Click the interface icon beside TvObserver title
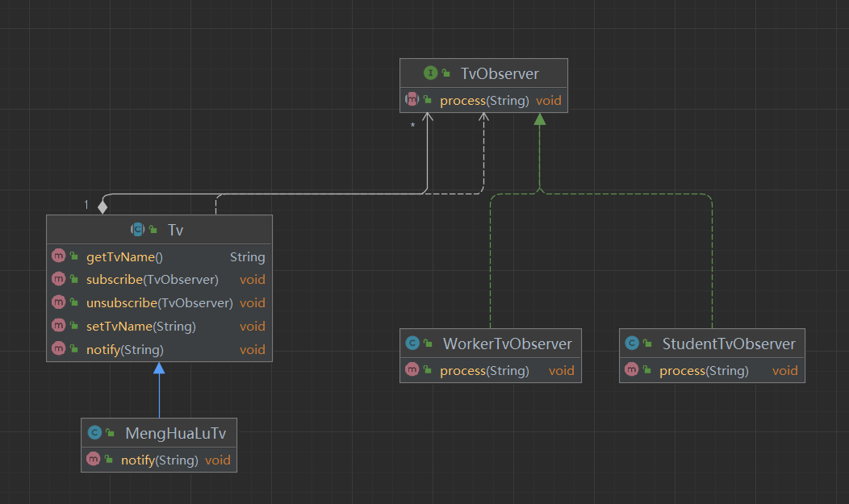 tap(430, 73)
